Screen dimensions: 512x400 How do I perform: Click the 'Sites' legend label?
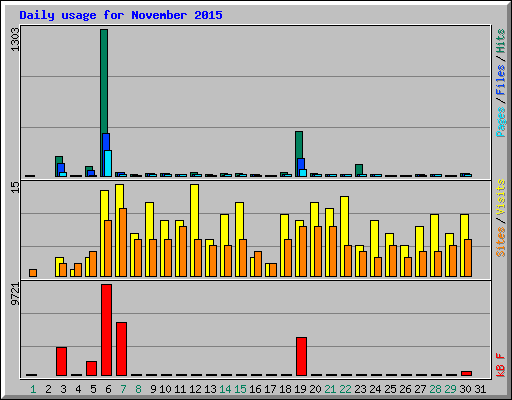[x=501, y=241]
